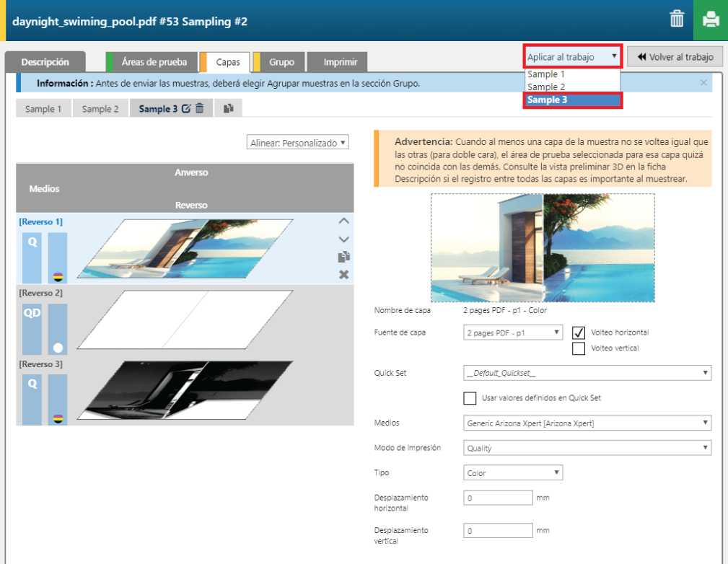The height and width of the screenshot is (564, 728).
Task: Check Usar valores definidos en Quick Set
Action: pyautogui.click(x=470, y=398)
